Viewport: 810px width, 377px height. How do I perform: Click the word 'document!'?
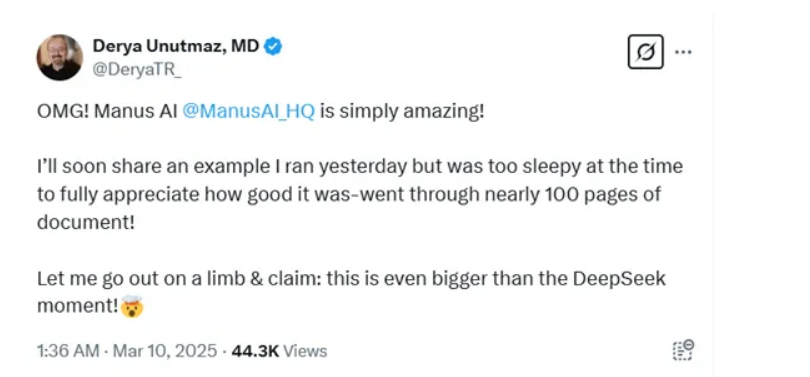click(x=86, y=223)
